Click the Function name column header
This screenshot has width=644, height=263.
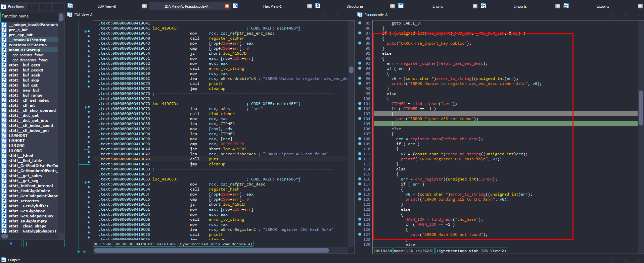click(x=29, y=16)
